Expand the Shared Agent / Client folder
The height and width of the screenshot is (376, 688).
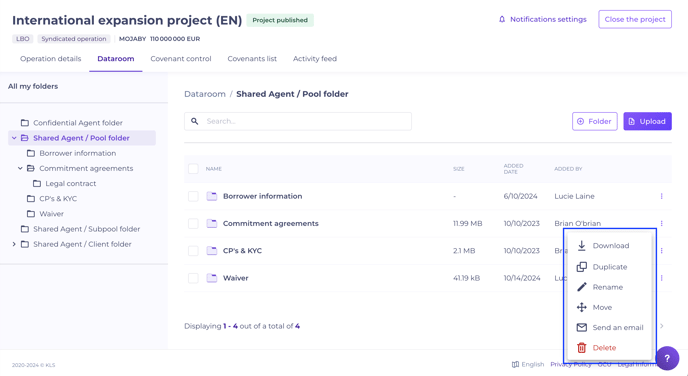pyautogui.click(x=14, y=244)
